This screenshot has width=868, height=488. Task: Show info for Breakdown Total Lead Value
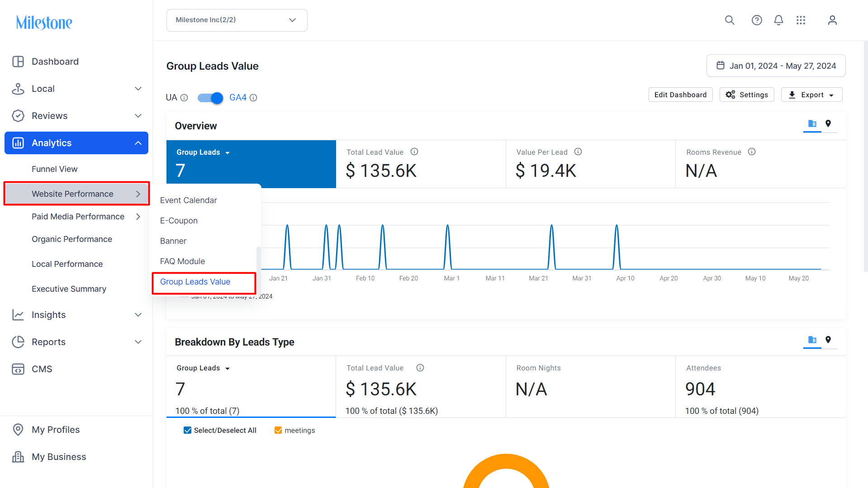click(420, 368)
